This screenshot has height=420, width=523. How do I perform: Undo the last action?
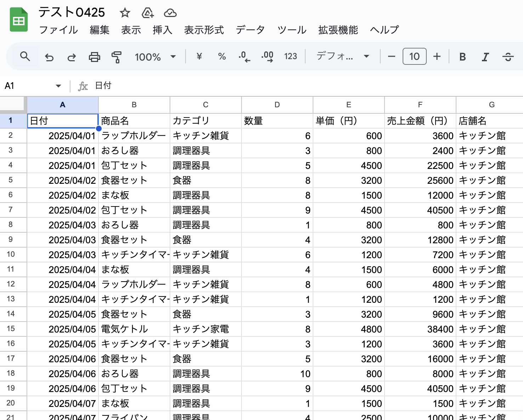tap(49, 57)
